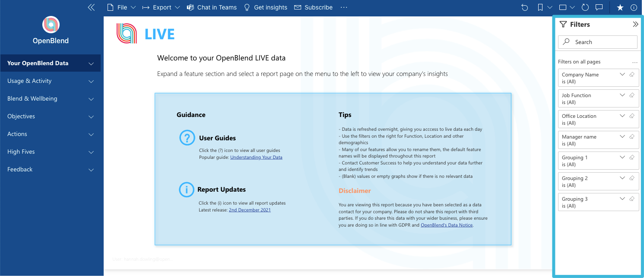Open High Fives section
Image resolution: width=644 pixels, height=278 pixels.
pyautogui.click(x=51, y=152)
